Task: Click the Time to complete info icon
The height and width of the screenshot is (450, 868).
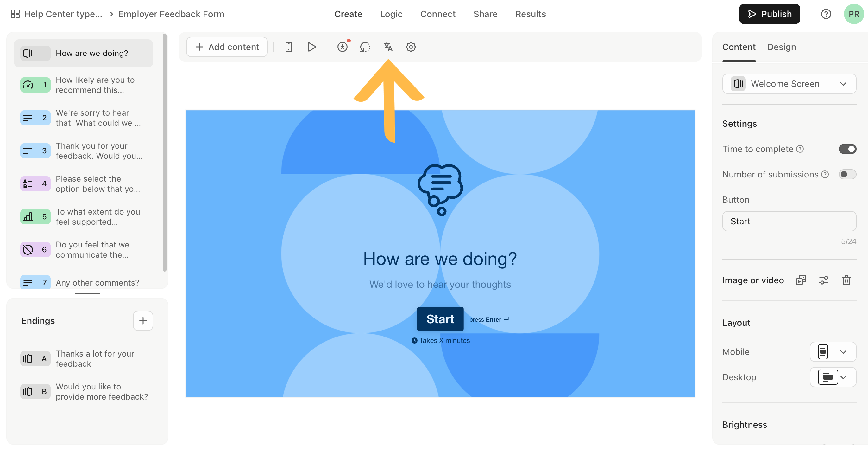Action: click(800, 149)
